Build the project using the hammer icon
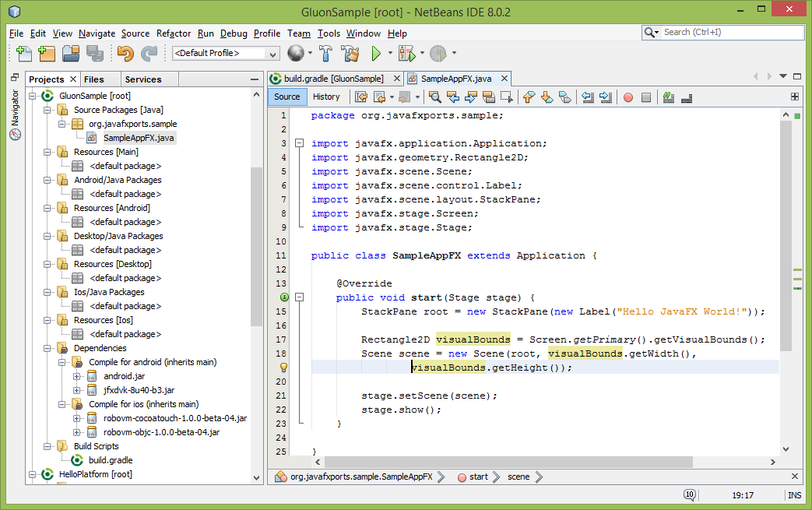Viewport: 812px width, 510px height. [325, 53]
